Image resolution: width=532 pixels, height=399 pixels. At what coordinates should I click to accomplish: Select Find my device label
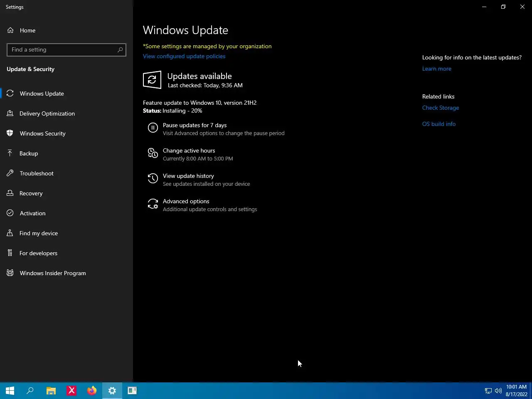point(39,233)
